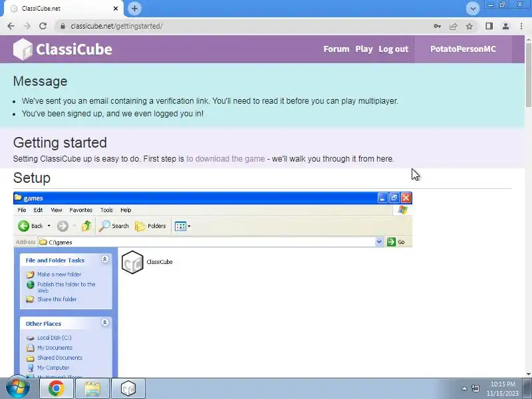This screenshot has height=399, width=532.
Task: Reload the page with the refresh icon
Action: pos(43,26)
